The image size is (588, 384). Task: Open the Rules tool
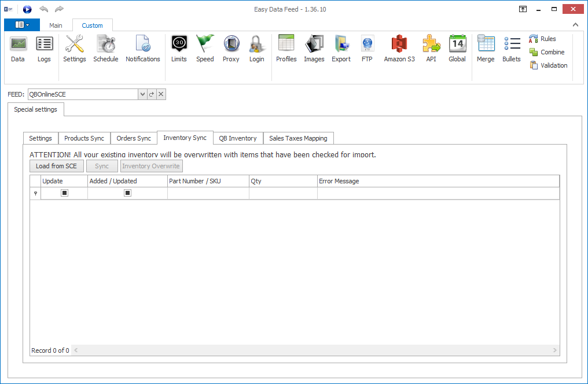pyautogui.click(x=542, y=39)
